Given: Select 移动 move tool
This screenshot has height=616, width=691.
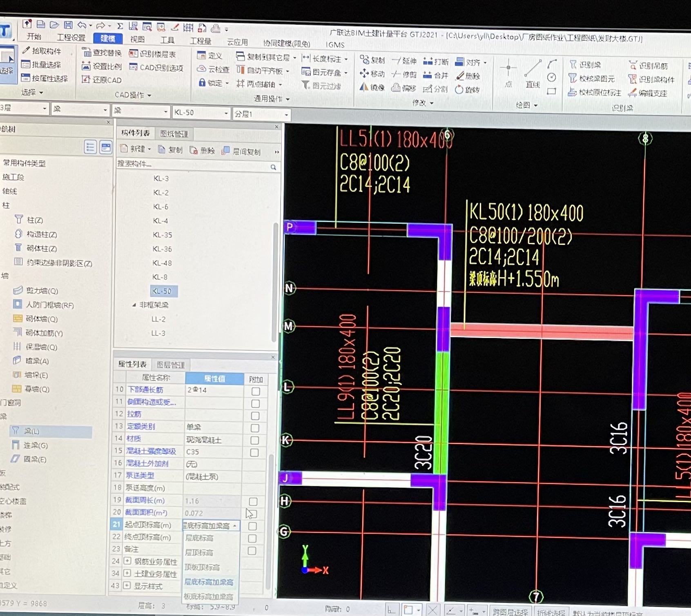Looking at the screenshot, I should tap(372, 73).
